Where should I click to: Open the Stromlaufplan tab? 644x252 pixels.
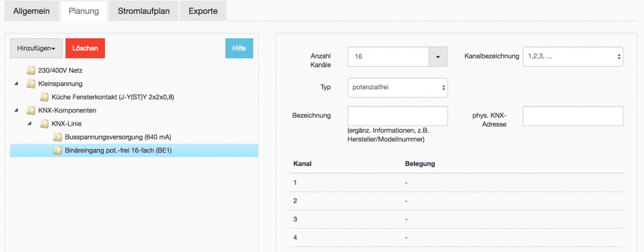click(143, 11)
